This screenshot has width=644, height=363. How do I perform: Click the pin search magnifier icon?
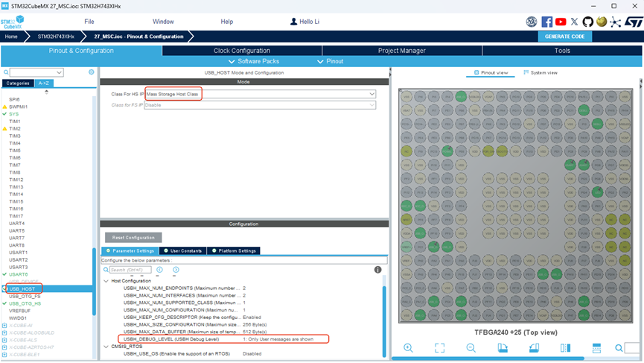[x=619, y=348]
